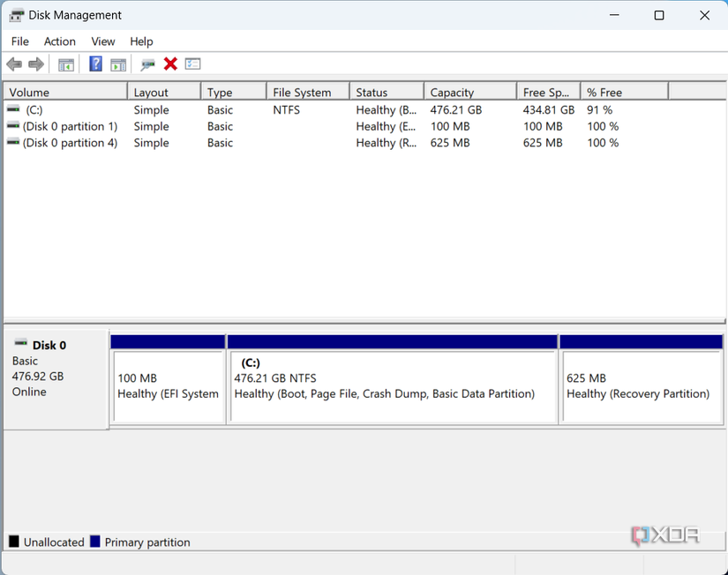This screenshot has width=728, height=575.
Task: Open the Help question mark icon
Action: tap(95, 64)
